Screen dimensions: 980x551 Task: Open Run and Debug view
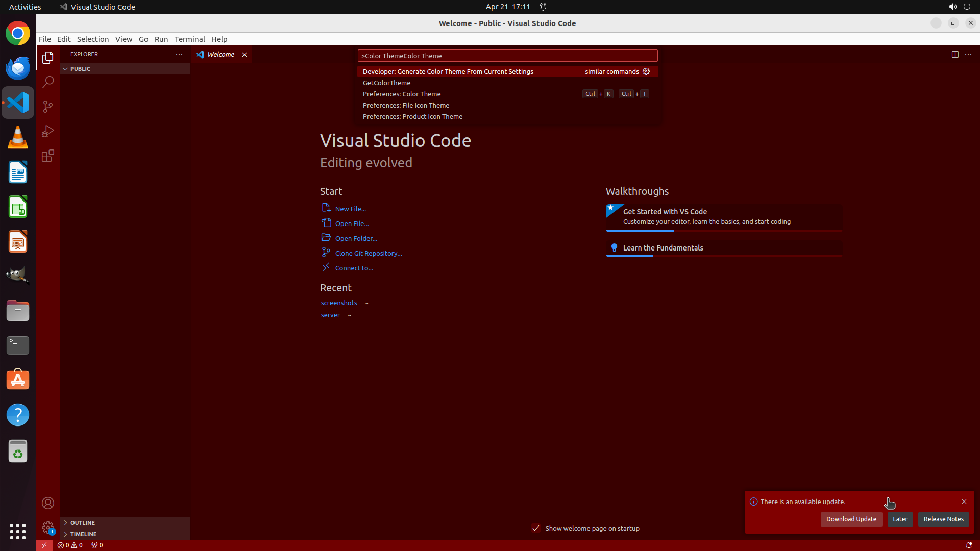(48, 131)
